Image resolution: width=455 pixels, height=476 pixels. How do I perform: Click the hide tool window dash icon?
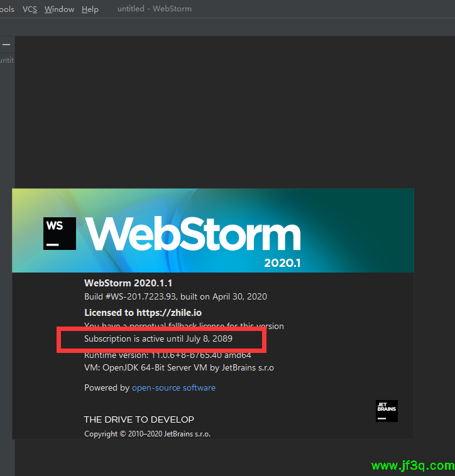[6, 45]
